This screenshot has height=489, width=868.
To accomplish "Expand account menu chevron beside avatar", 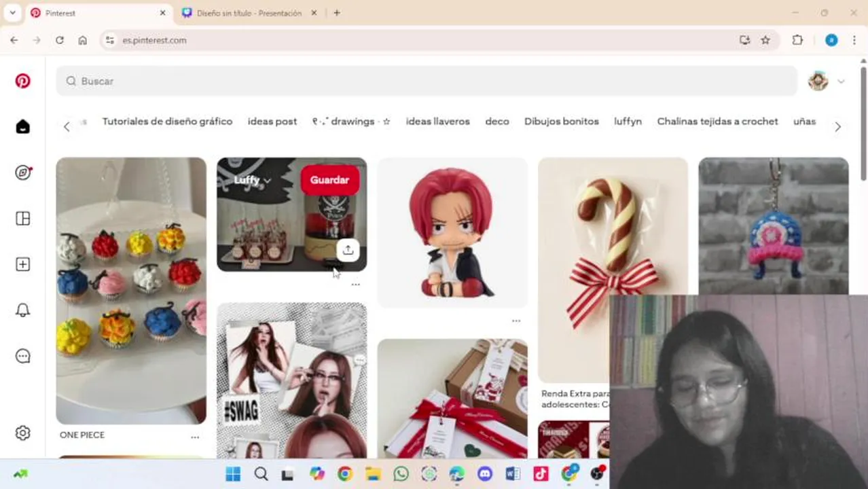I will [x=841, y=81].
